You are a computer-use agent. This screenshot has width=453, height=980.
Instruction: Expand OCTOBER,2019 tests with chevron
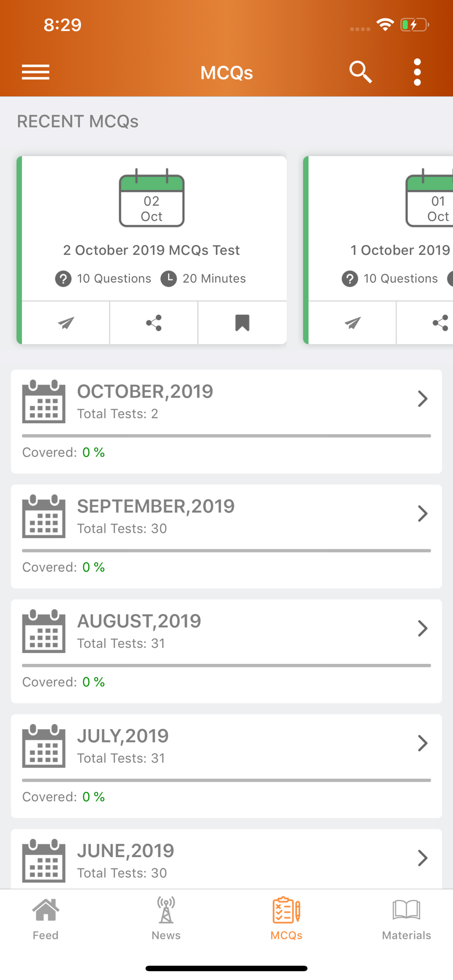tap(423, 399)
